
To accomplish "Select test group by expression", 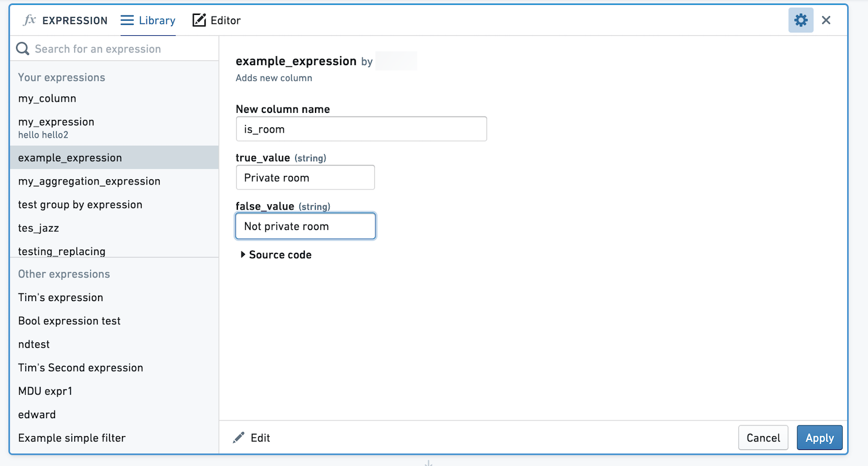I will coord(114,204).
